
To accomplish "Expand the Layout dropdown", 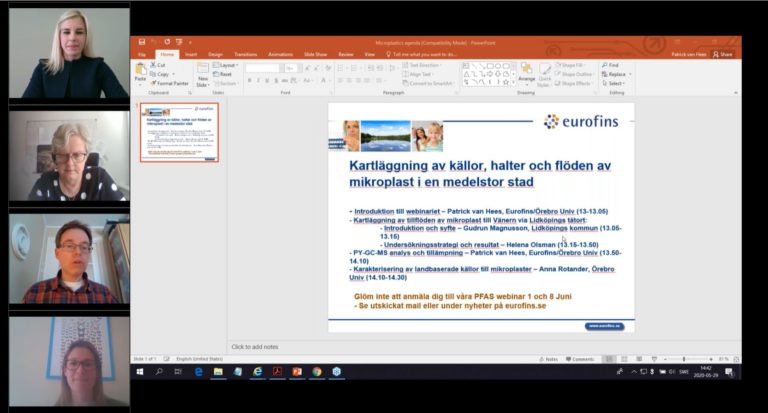I will [x=226, y=65].
